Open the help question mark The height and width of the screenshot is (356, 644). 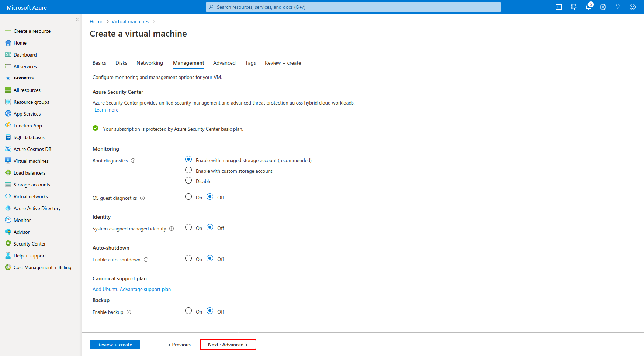pos(618,7)
